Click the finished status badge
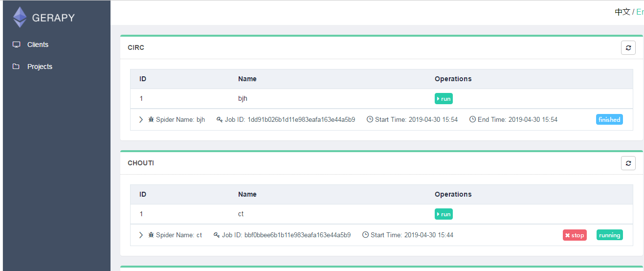 [609, 119]
